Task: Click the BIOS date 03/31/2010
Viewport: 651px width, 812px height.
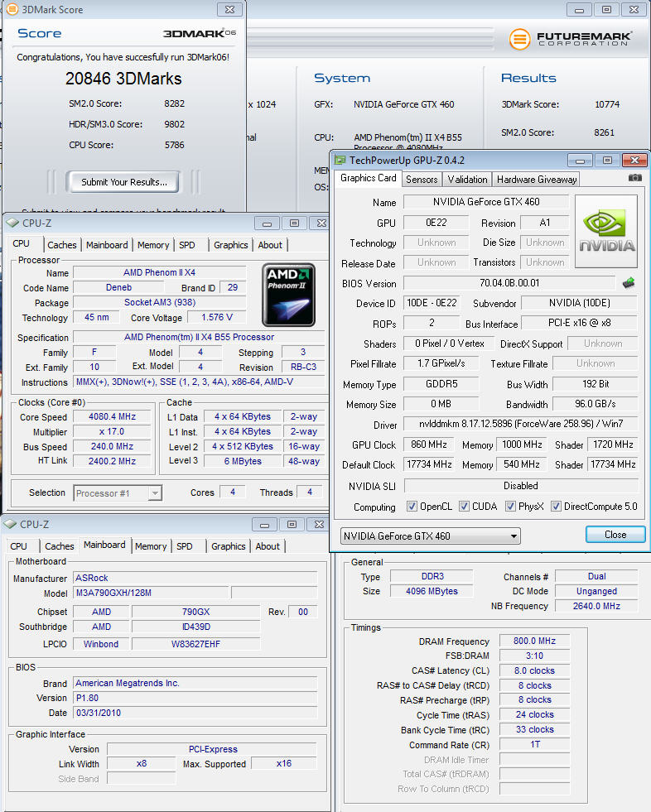Action: coord(195,714)
